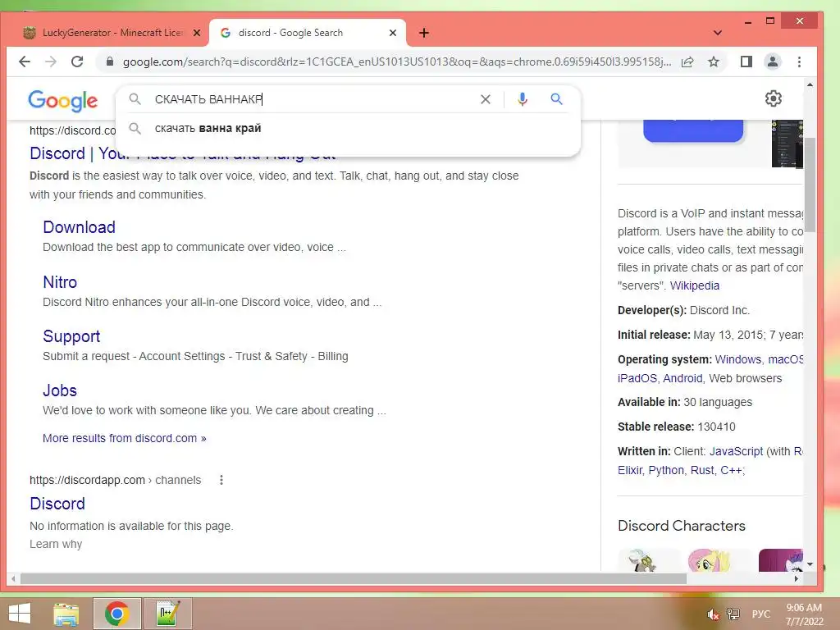The width and height of the screenshot is (840, 630).
Task: Go back with the browser back arrow
Action: (x=24, y=62)
